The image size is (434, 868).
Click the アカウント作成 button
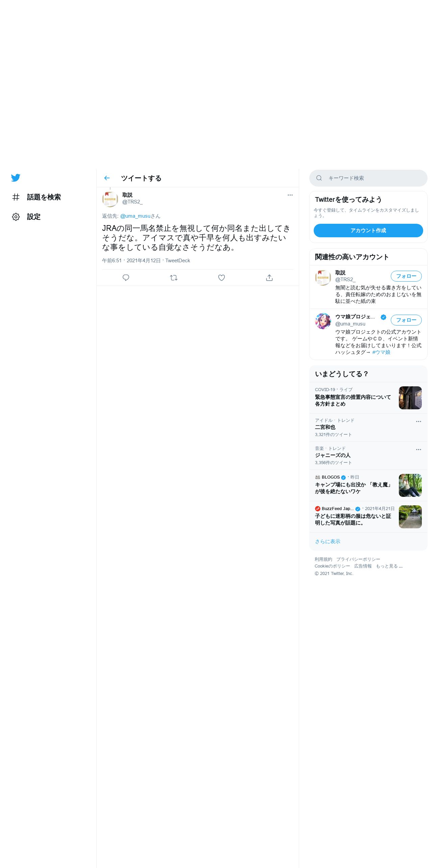coord(368,231)
